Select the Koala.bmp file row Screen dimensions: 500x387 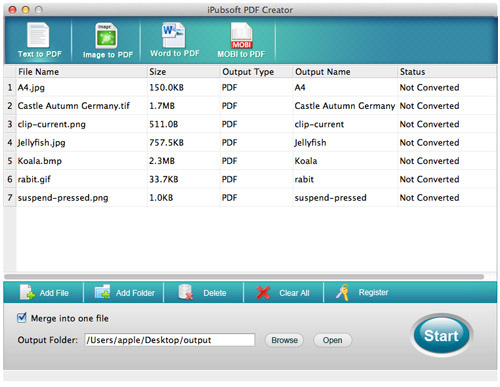[x=250, y=161]
